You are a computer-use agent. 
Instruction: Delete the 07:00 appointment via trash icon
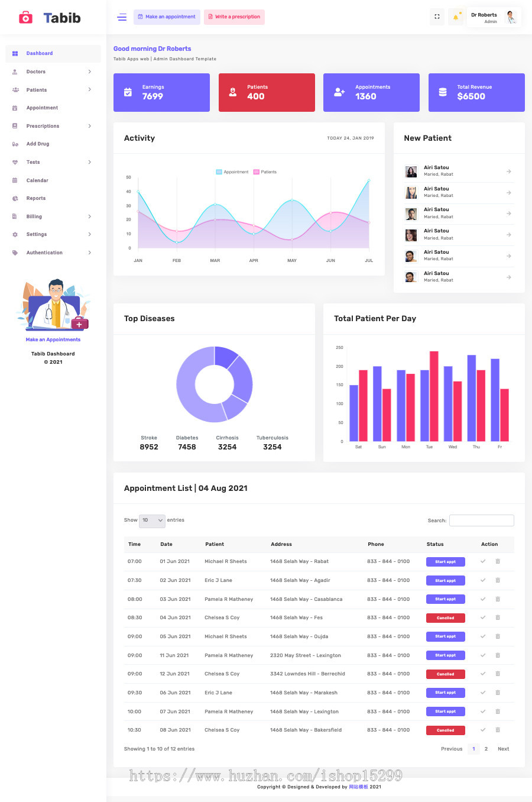(498, 561)
